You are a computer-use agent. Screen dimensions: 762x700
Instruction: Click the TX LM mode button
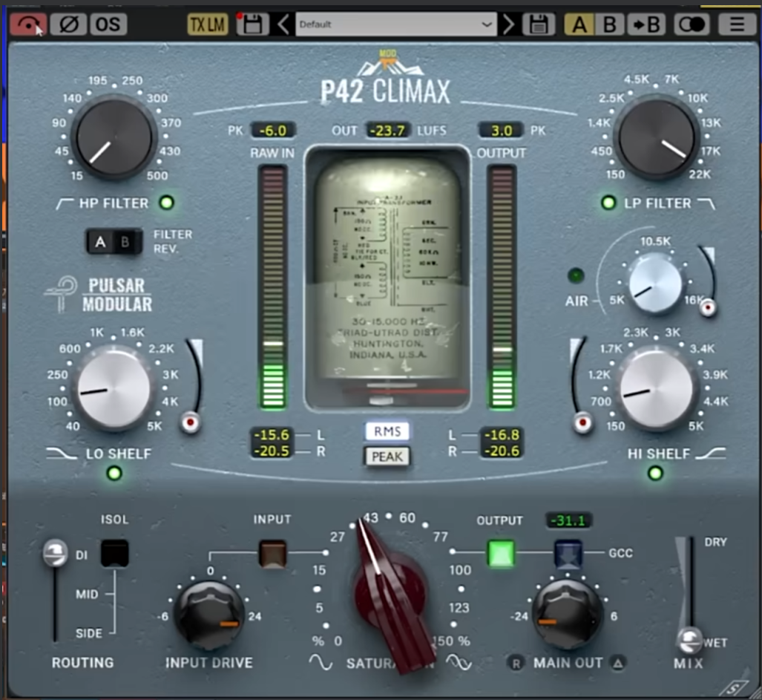pyautogui.click(x=207, y=24)
